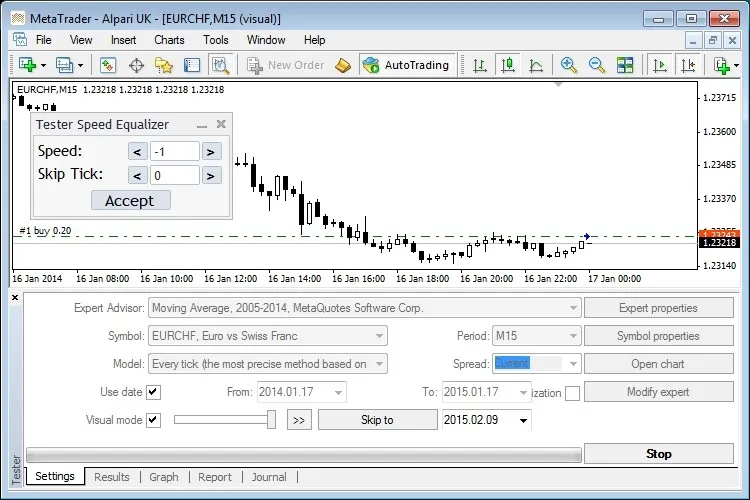Disable the Visual mode checkbox
Image resolution: width=750 pixels, height=500 pixels.
pyautogui.click(x=153, y=420)
